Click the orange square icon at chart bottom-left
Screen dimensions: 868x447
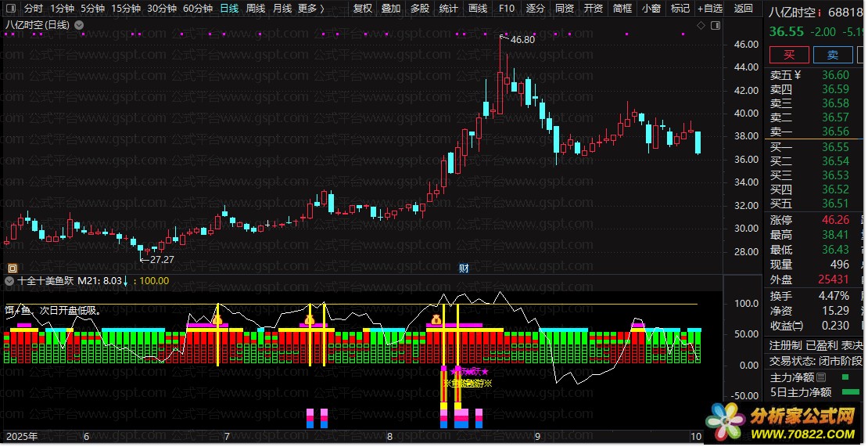[13, 269]
